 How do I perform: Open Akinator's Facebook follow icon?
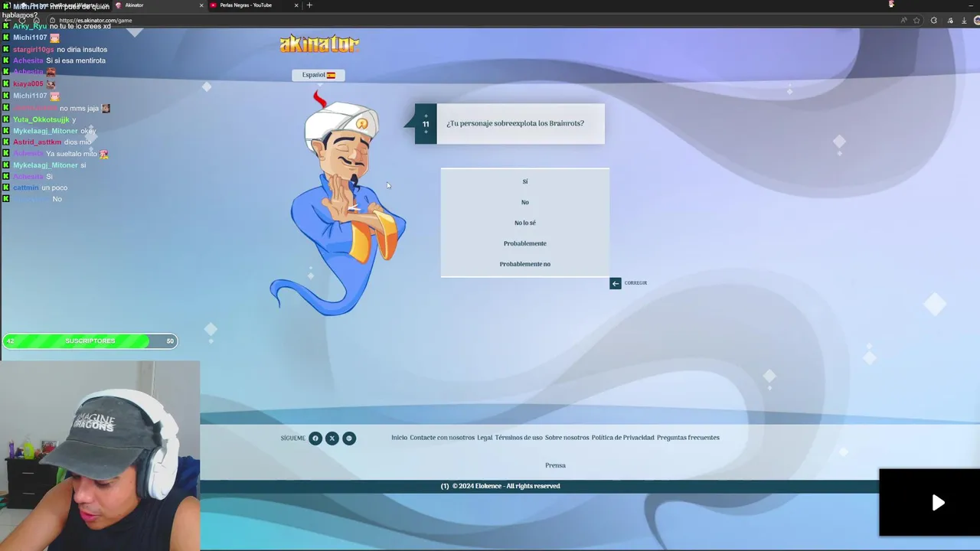[315, 439]
